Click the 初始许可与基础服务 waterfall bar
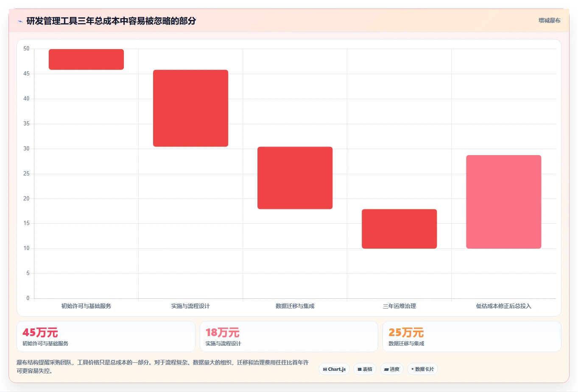 click(x=86, y=59)
